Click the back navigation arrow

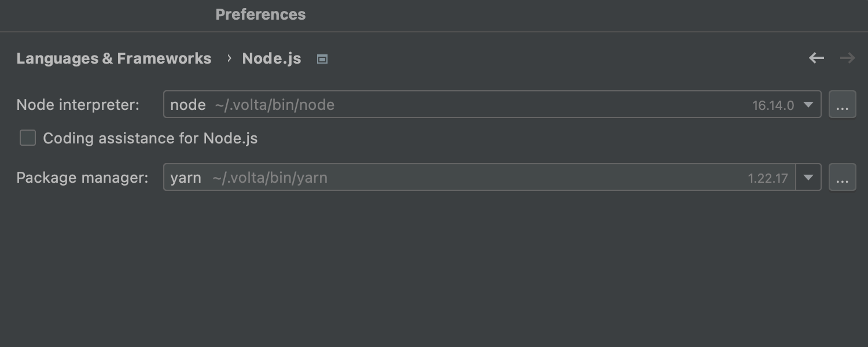tap(816, 58)
